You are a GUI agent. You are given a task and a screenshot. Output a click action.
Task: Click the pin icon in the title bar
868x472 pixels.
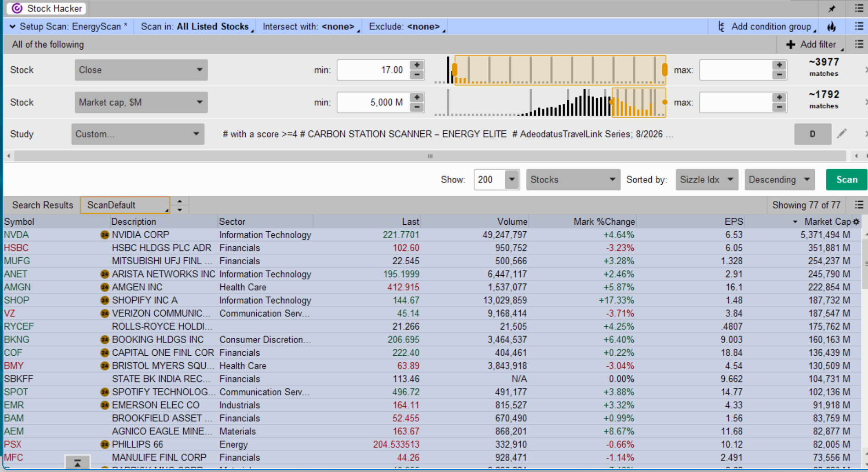(832, 9)
